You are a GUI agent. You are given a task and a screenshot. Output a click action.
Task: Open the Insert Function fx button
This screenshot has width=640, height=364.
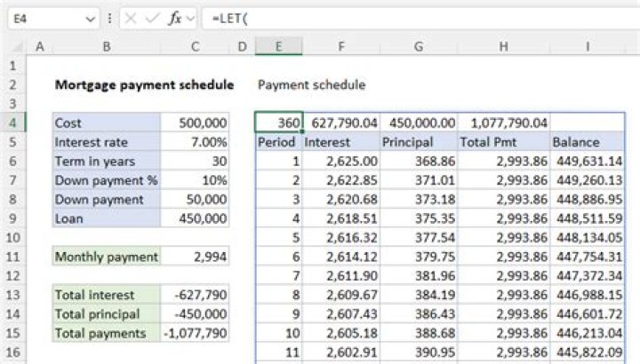pos(175,19)
